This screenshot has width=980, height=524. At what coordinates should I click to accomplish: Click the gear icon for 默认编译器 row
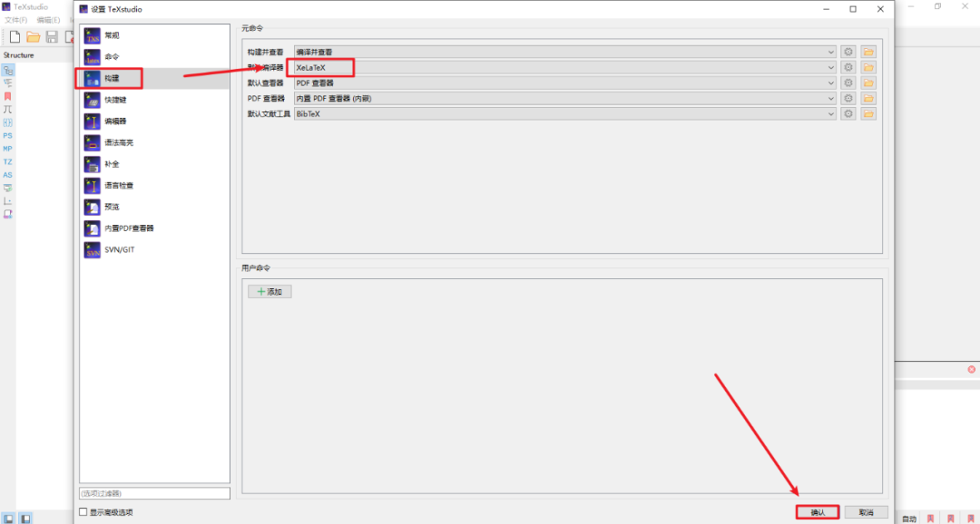pyautogui.click(x=848, y=67)
